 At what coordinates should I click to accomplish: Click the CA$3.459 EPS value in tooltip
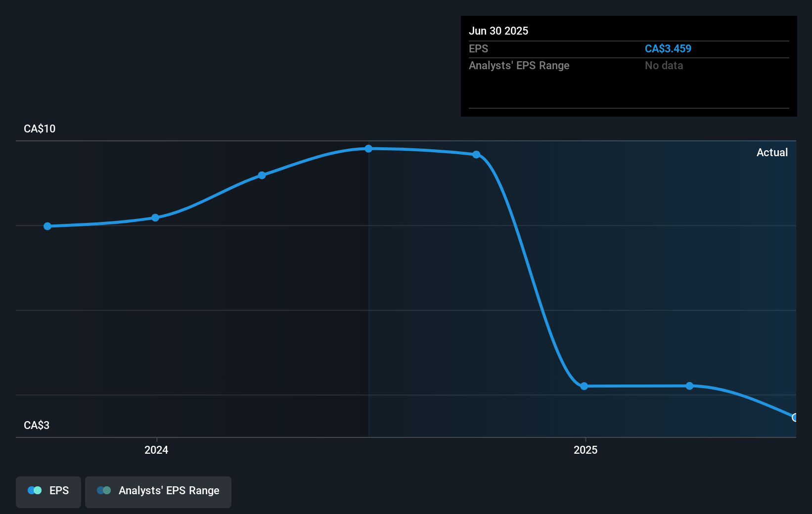[668, 49]
